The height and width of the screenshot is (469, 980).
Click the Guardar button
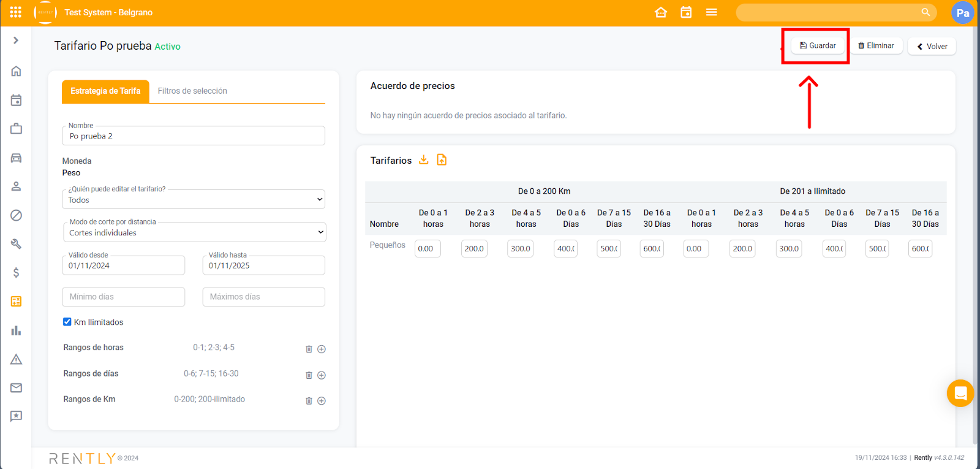pos(818,45)
